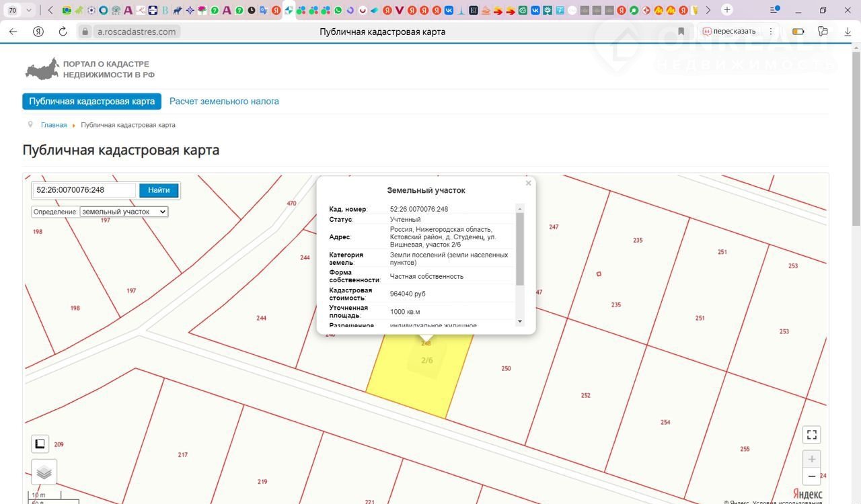Click the info popup vertical scrollbar

pyautogui.click(x=519, y=249)
